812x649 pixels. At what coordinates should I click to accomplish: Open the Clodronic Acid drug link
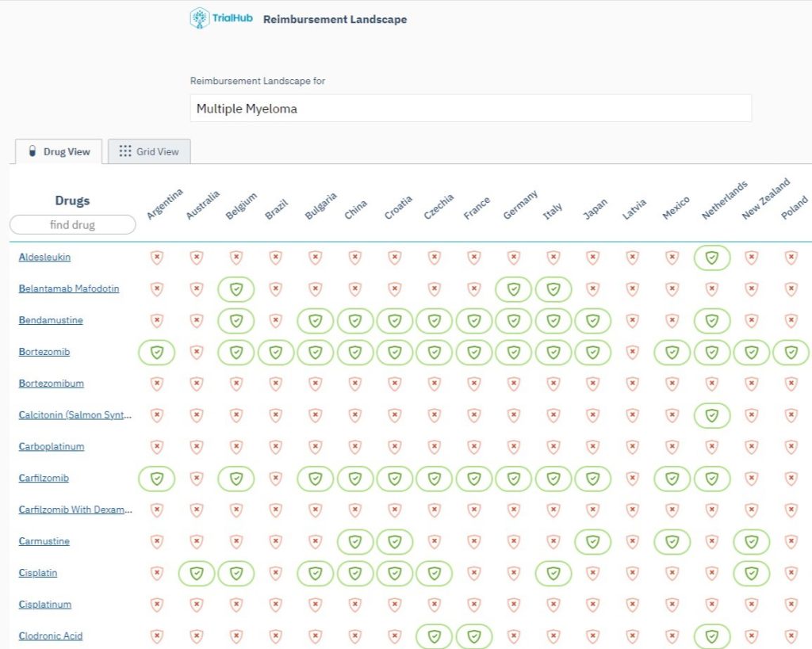(51, 636)
